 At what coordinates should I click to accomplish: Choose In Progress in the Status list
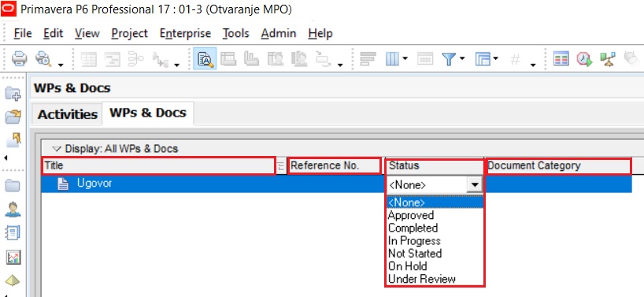point(435,241)
